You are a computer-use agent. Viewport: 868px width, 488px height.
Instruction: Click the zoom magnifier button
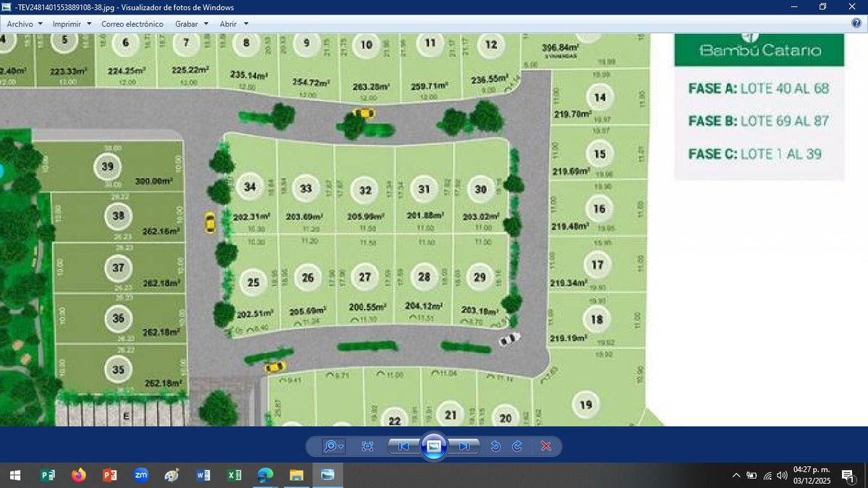pyautogui.click(x=333, y=446)
